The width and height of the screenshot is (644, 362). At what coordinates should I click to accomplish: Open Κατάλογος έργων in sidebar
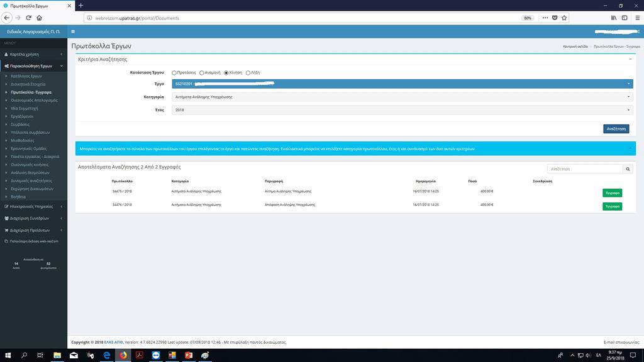point(26,76)
